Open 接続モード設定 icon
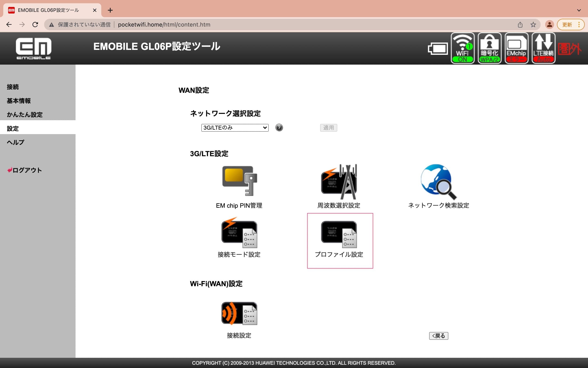588x368 pixels. tap(239, 232)
